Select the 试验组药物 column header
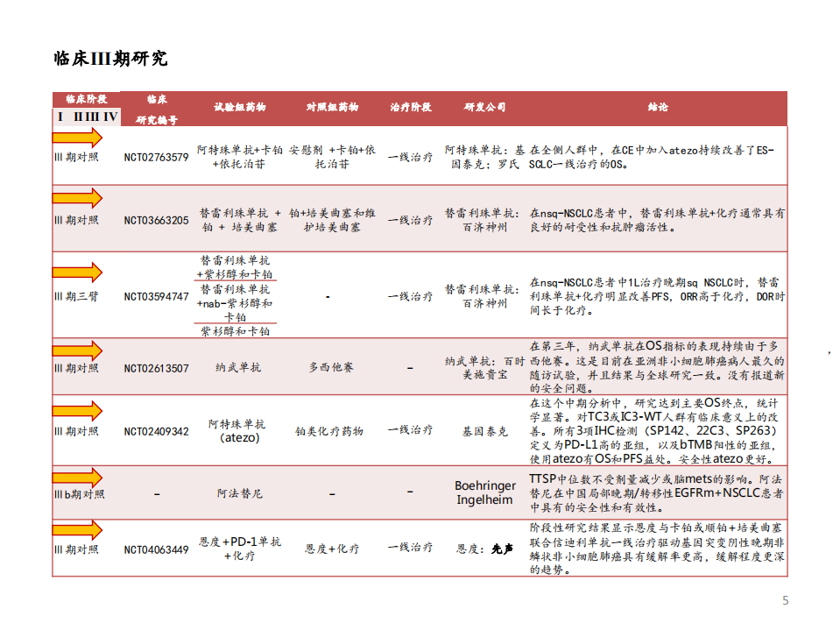The image size is (840, 630). pyautogui.click(x=241, y=108)
